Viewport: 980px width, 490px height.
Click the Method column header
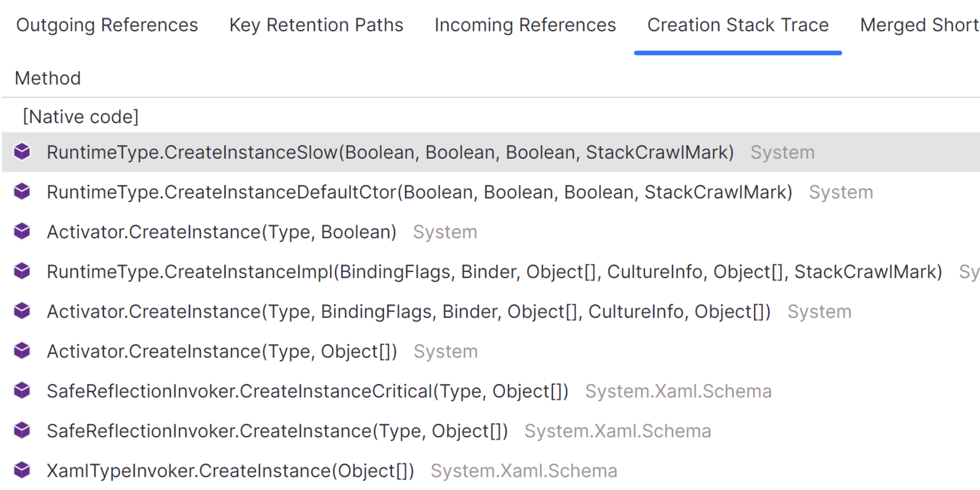pyautogui.click(x=48, y=78)
